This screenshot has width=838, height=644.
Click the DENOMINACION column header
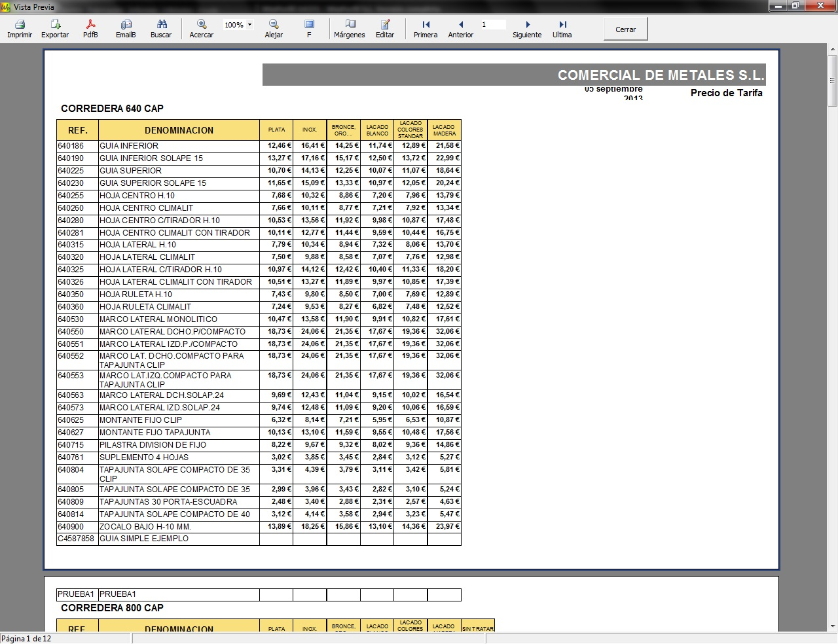[179, 130]
